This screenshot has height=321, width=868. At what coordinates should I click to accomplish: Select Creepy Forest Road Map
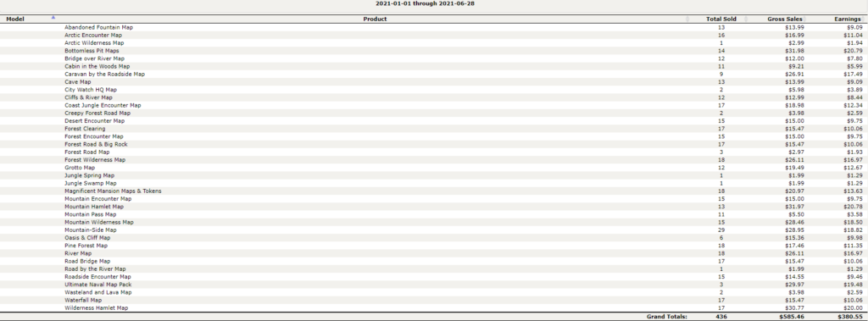97,113
